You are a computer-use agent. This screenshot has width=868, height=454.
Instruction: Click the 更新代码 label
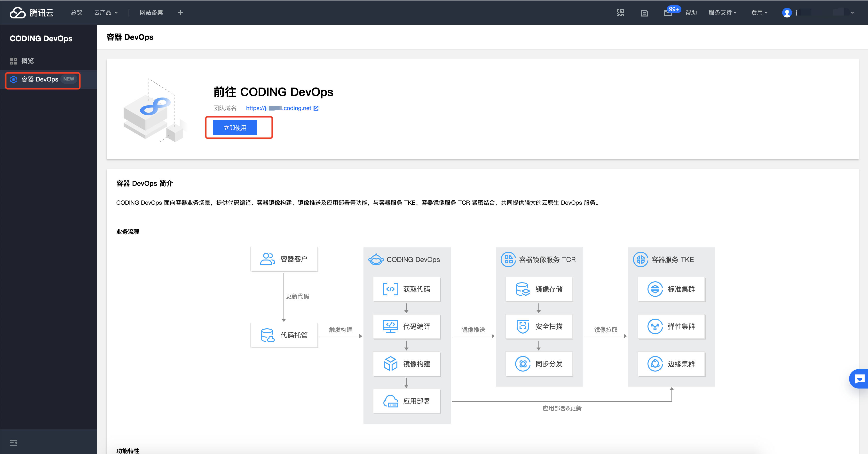click(297, 296)
